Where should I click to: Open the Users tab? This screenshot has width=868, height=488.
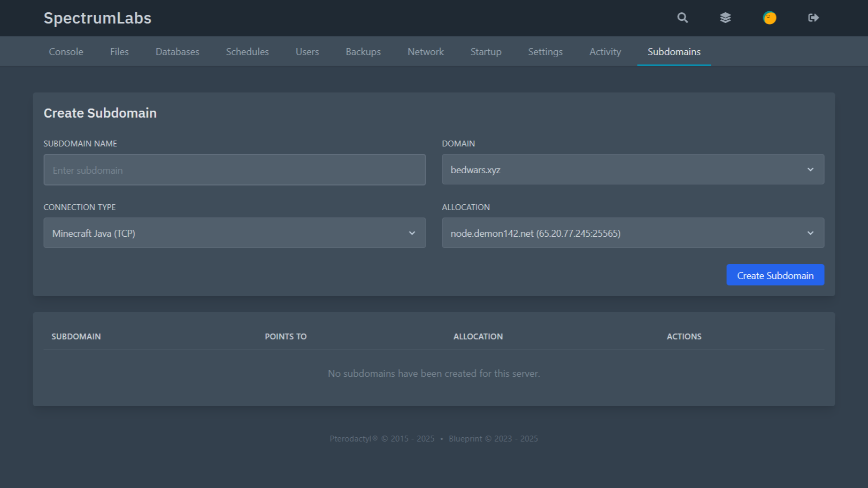click(307, 52)
